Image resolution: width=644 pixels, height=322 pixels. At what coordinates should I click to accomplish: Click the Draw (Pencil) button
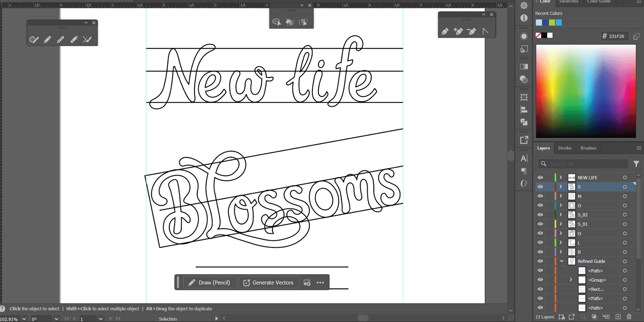[x=210, y=283]
